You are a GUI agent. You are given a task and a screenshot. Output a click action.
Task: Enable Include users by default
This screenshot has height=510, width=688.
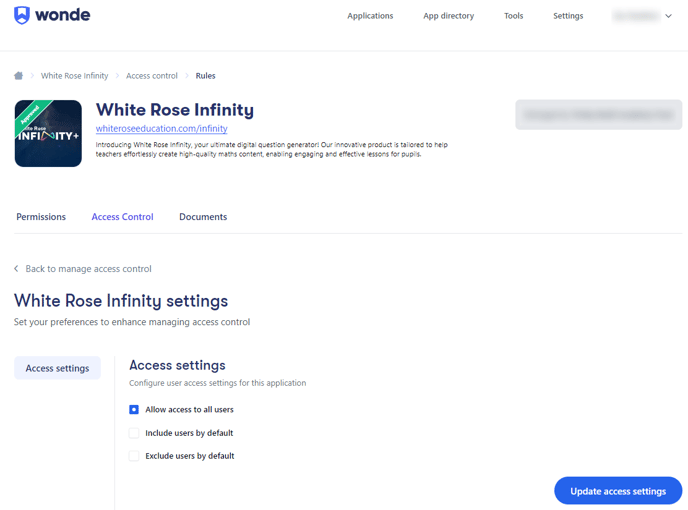[x=134, y=433]
